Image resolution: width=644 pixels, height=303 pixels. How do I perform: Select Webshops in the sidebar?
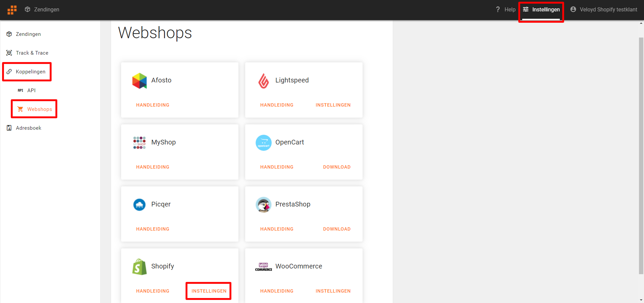(34, 109)
